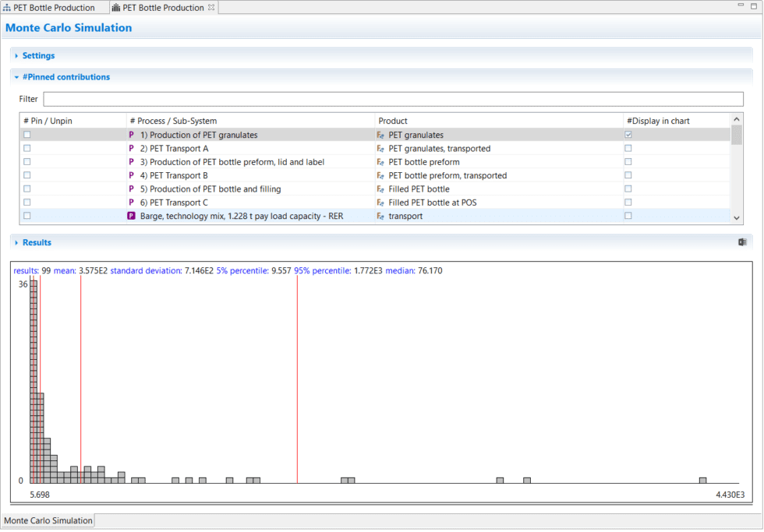
Task: Click into the Filter text field
Action: 392,99
